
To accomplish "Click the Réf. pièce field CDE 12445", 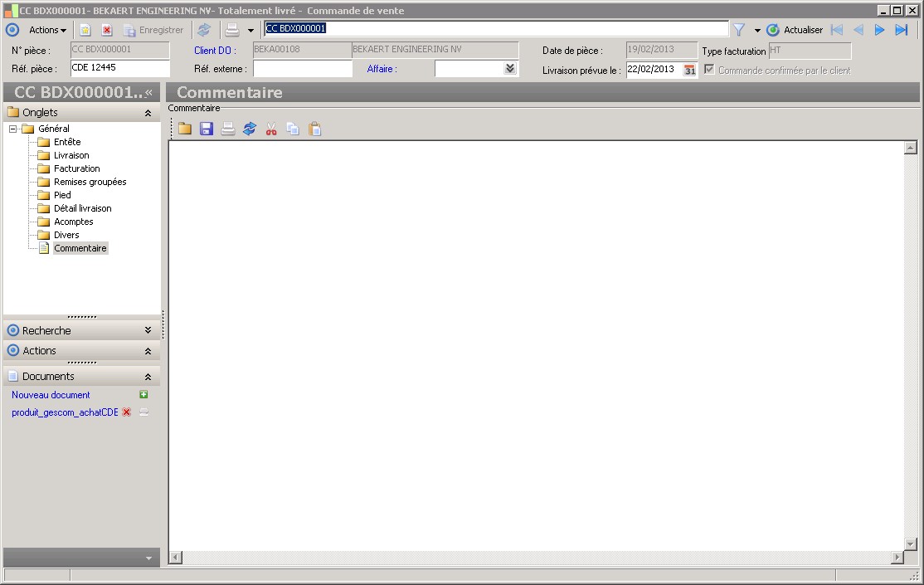I will click(120, 68).
